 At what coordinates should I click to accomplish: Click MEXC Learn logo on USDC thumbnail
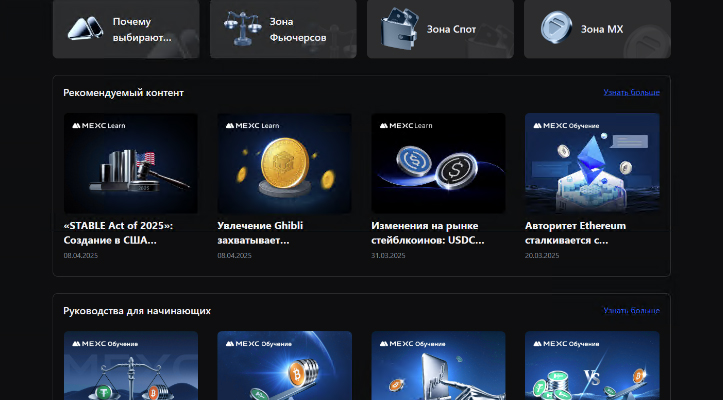coord(406,125)
